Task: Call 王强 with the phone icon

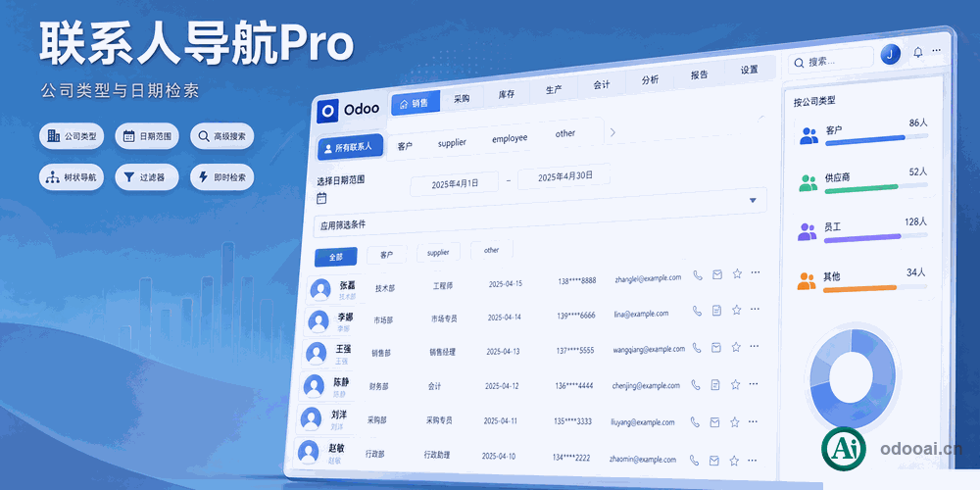Action: [x=696, y=348]
